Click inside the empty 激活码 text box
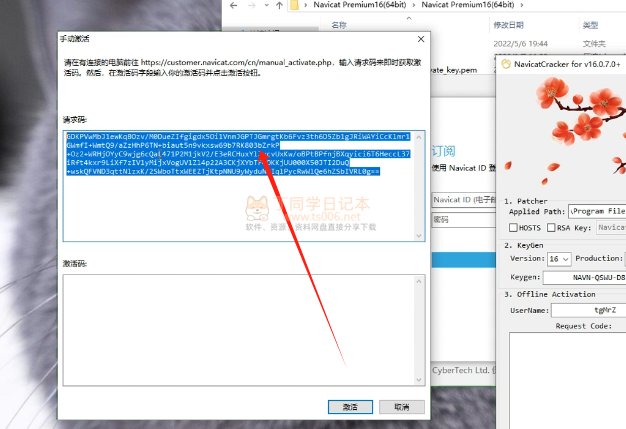Viewport: 626px width, 429px height. pos(244,330)
